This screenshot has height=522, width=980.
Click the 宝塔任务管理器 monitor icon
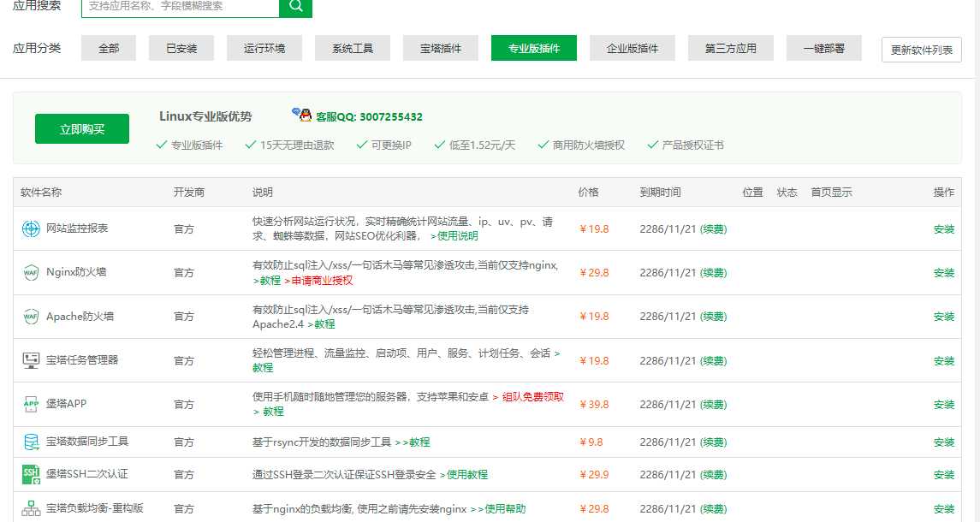31,360
